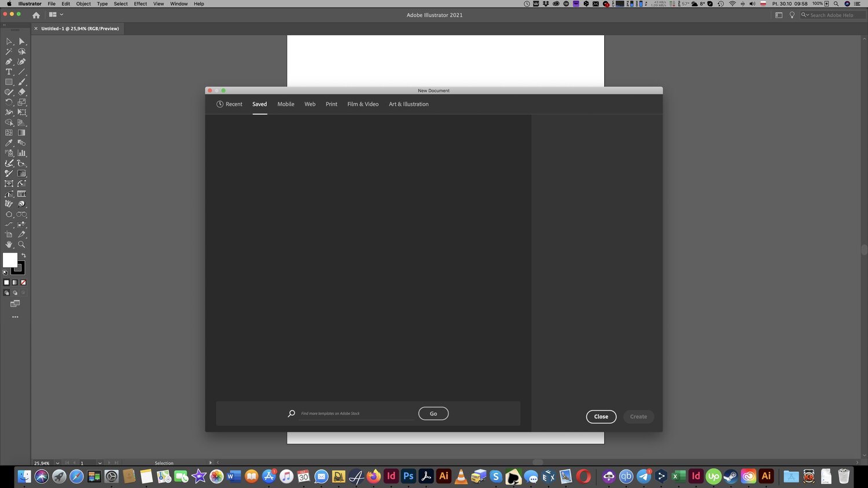Switch to the Web presets tab
Viewport: 868px width, 488px height.
310,104
